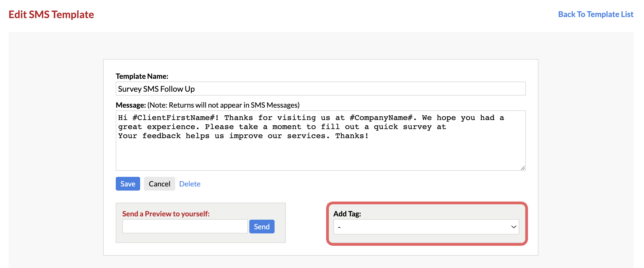Screen dimensions: 644x268
Task: Click the message box resize handle
Action: coord(523,168)
